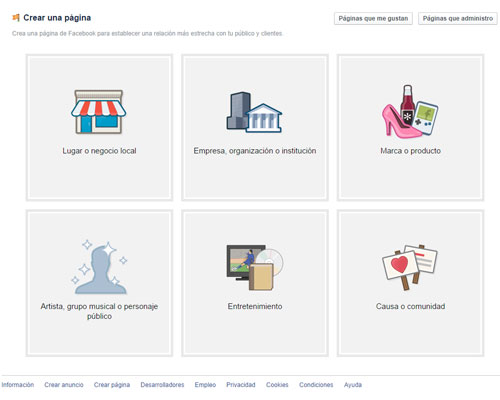Pick 'Marca o producto' category label
Screen dimensions: 500x400
410,151
